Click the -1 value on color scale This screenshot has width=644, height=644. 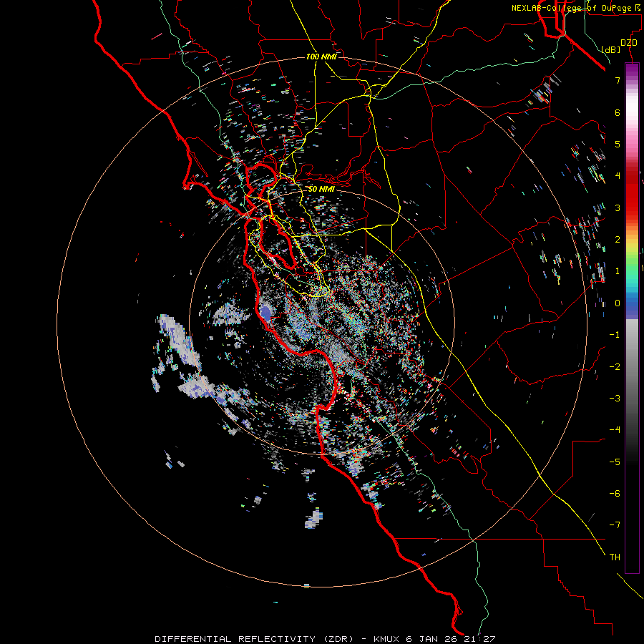(615, 335)
